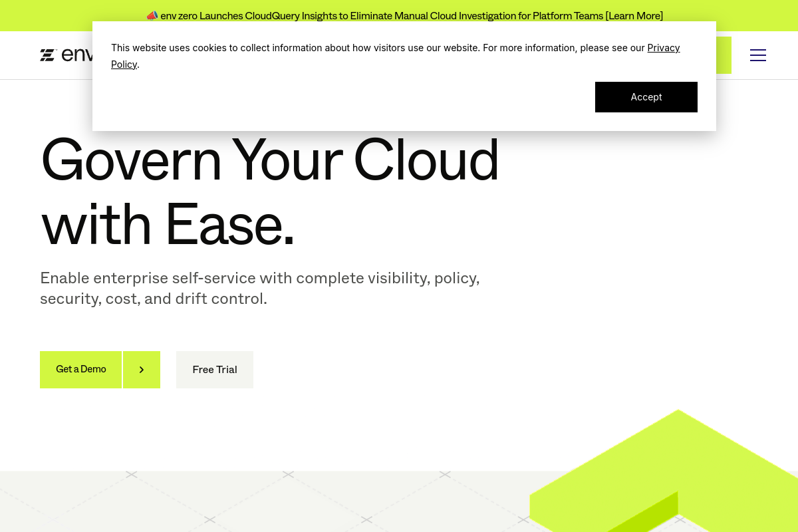Start a Free Trial
Screen dimensions: 798x532
point(215,370)
